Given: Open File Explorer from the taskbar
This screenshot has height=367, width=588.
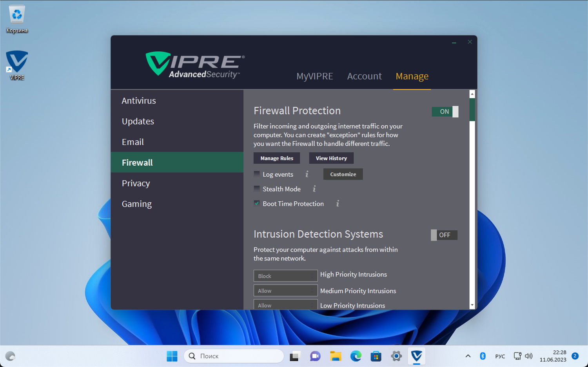Looking at the screenshot, I should point(335,356).
